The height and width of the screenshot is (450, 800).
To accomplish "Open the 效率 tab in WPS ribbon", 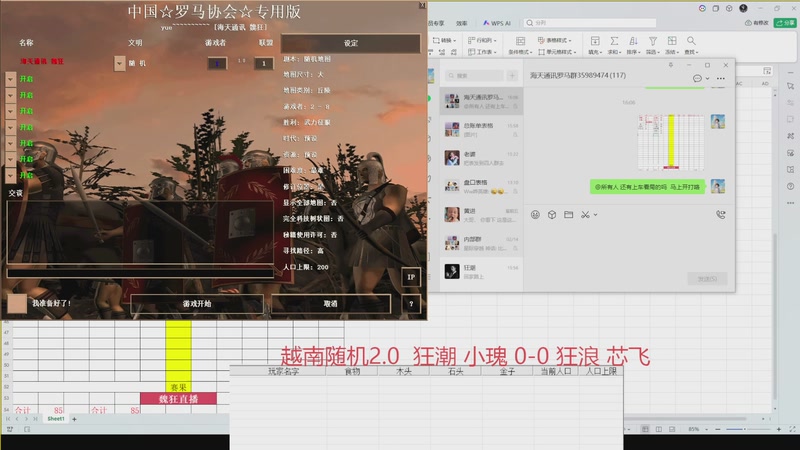I will click(x=462, y=23).
